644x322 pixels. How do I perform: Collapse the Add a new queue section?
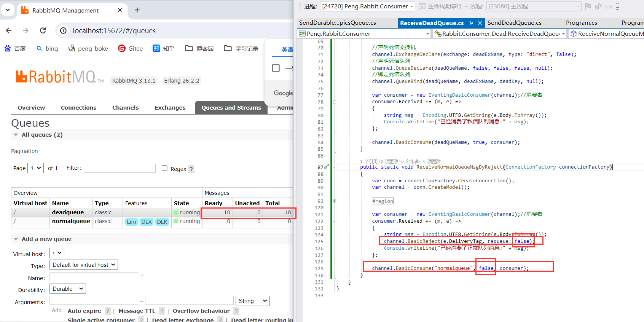pyautogui.click(x=46, y=239)
